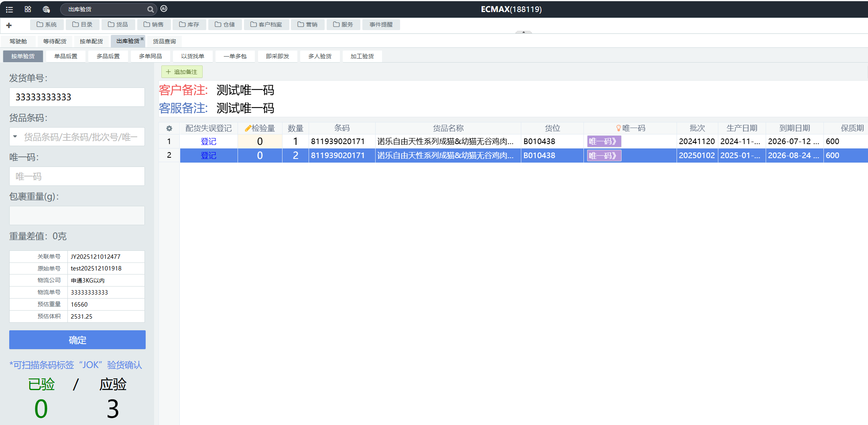868x425 pixels.
Task: Click the search magnifier icon in search box
Action: point(150,9)
